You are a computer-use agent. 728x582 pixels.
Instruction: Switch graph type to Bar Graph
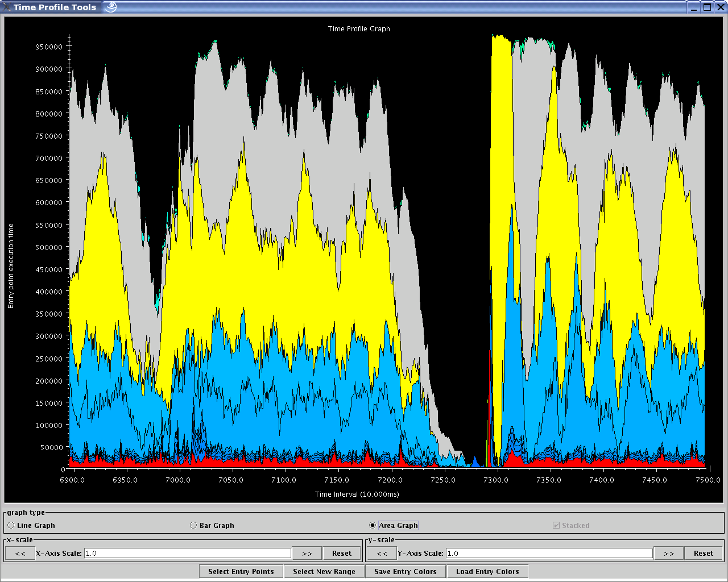pyautogui.click(x=193, y=526)
